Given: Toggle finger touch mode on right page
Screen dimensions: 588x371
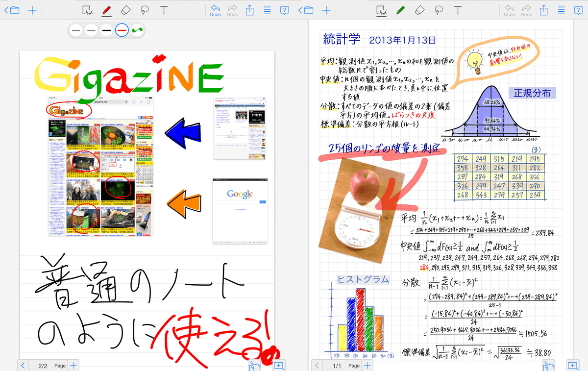Looking at the screenshot, I should (x=548, y=365).
